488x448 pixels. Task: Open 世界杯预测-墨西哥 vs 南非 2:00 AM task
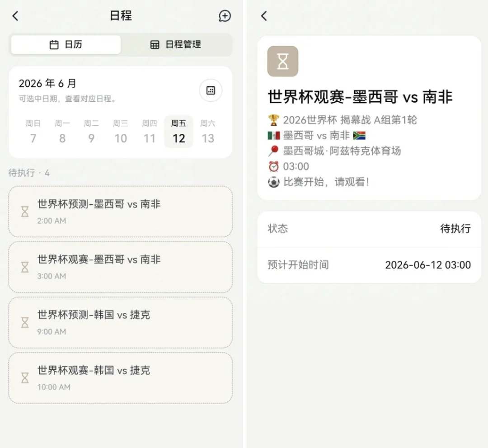click(120, 212)
